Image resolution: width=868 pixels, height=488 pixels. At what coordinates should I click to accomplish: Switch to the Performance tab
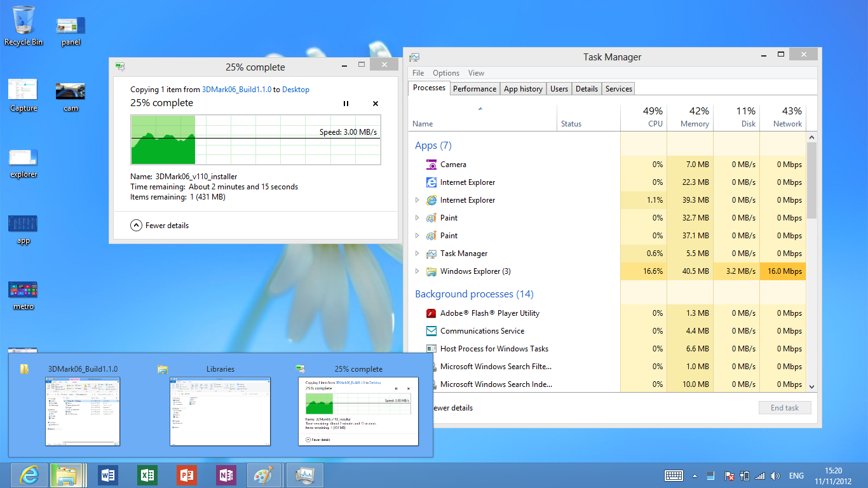pyautogui.click(x=475, y=89)
